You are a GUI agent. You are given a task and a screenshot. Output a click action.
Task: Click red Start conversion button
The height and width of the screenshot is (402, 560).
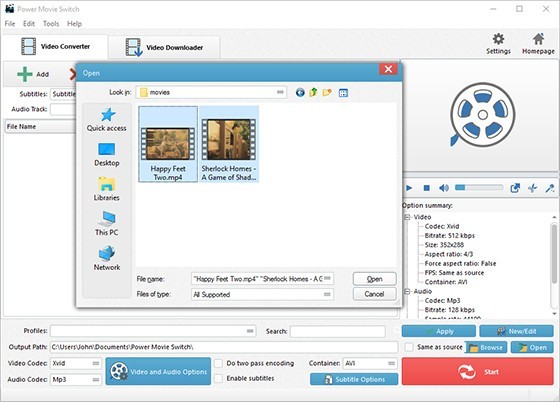point(478,372)
